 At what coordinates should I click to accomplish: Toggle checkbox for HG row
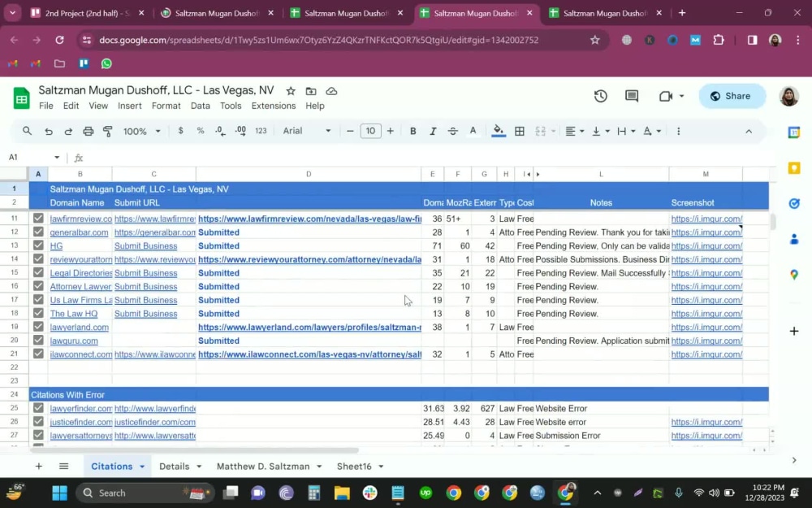click(38, 245)
